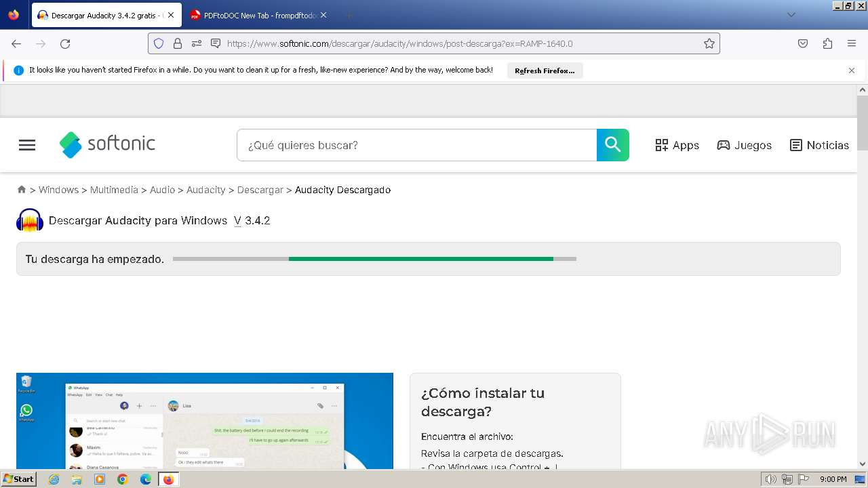868x488 pixels.
Task: Reload the page with the refresh icon
Action: click(x=65, y=43)
